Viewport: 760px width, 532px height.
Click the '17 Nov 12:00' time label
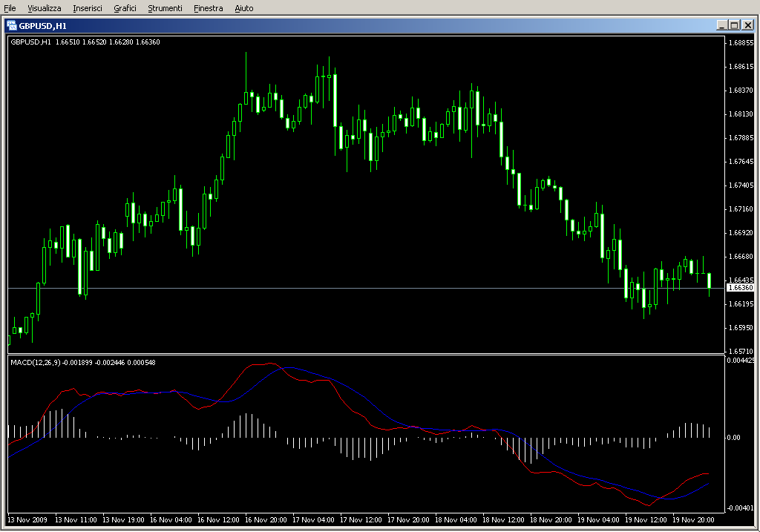(361, 520)
